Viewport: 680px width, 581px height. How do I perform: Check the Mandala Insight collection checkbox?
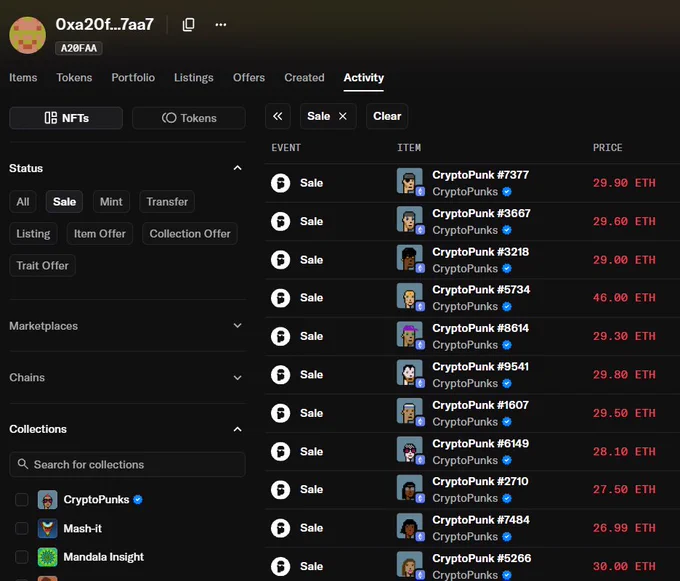pos(22,557)
